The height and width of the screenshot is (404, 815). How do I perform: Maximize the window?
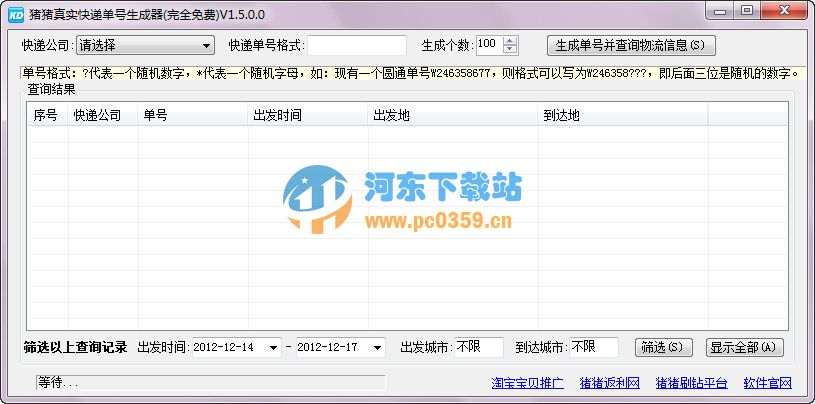[747, 10]
